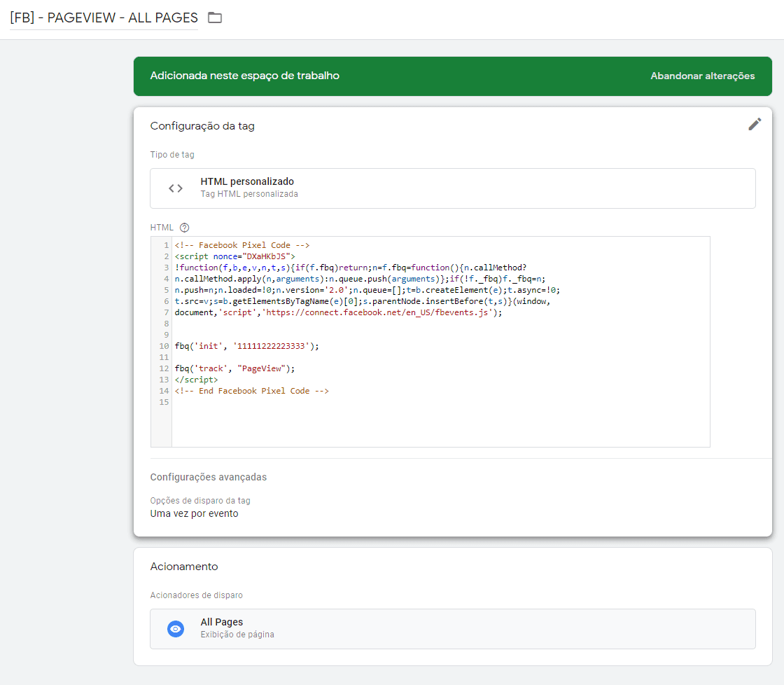
Task: Click the tag name field to rename the tag
Action: [x=103, y=18]
